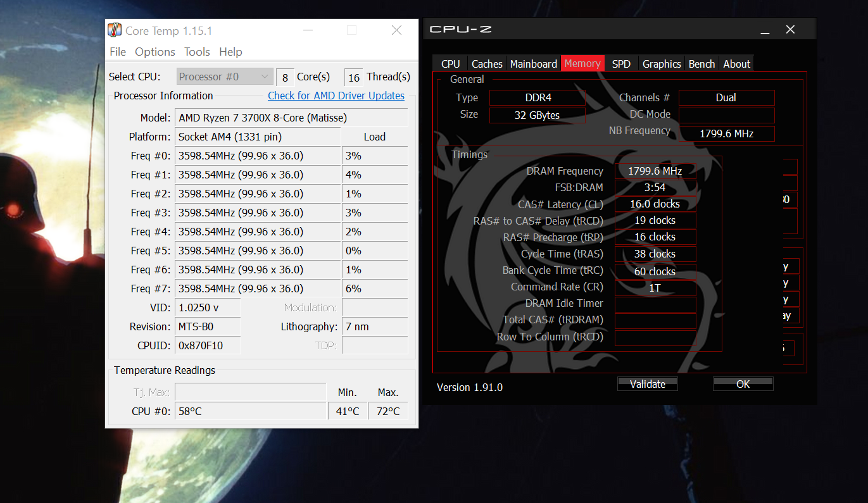
Task: Click the memory Type value DDR4
Action: click(x=538, y=98)
